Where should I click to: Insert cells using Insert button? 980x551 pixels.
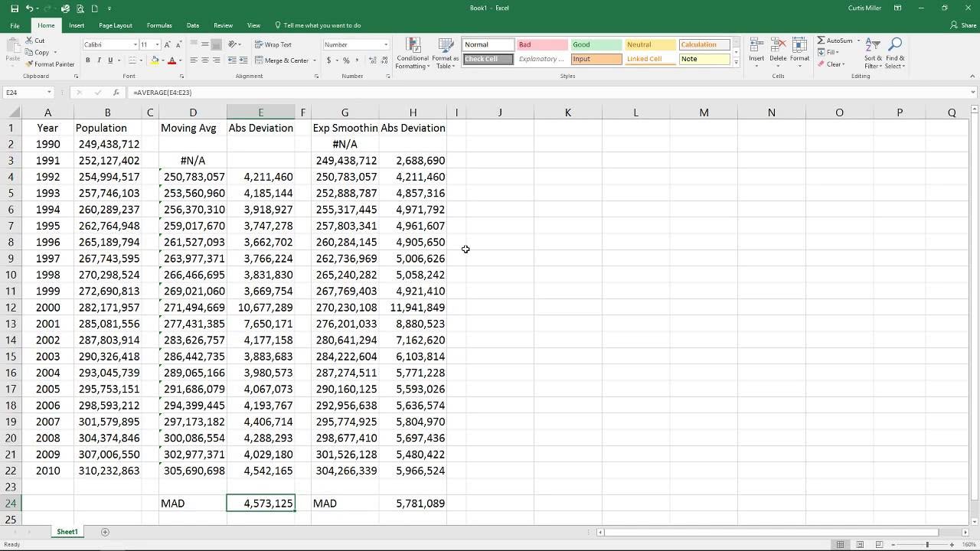pyautogui.click(x=756, y=53)
